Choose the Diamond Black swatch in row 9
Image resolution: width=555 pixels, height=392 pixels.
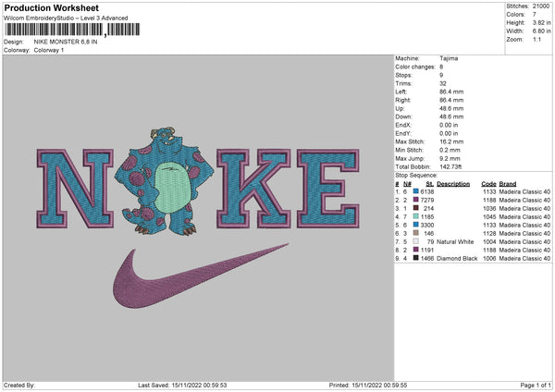[x=416, y=258]
